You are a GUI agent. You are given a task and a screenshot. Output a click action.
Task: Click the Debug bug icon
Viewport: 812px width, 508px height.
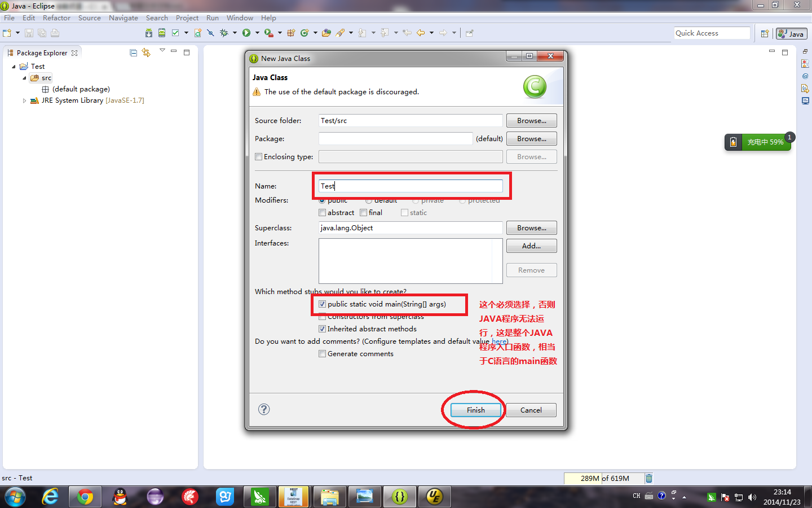(x=224, y=33)
